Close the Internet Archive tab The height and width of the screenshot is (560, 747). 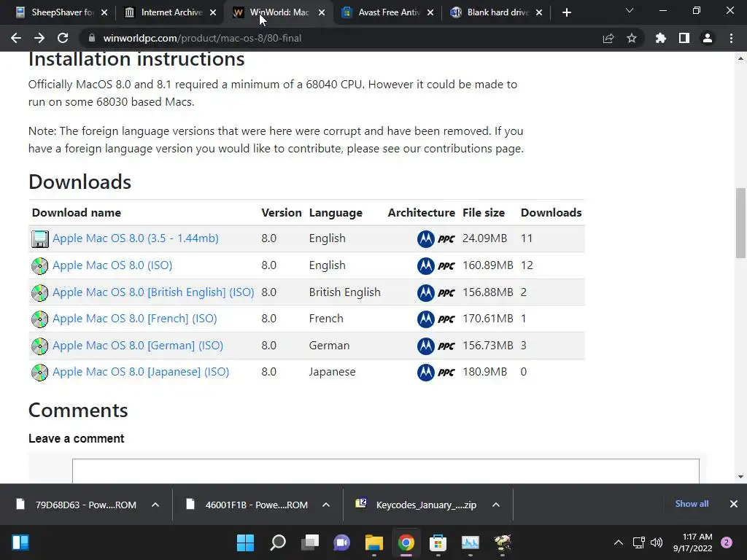[x=213, y=12]
